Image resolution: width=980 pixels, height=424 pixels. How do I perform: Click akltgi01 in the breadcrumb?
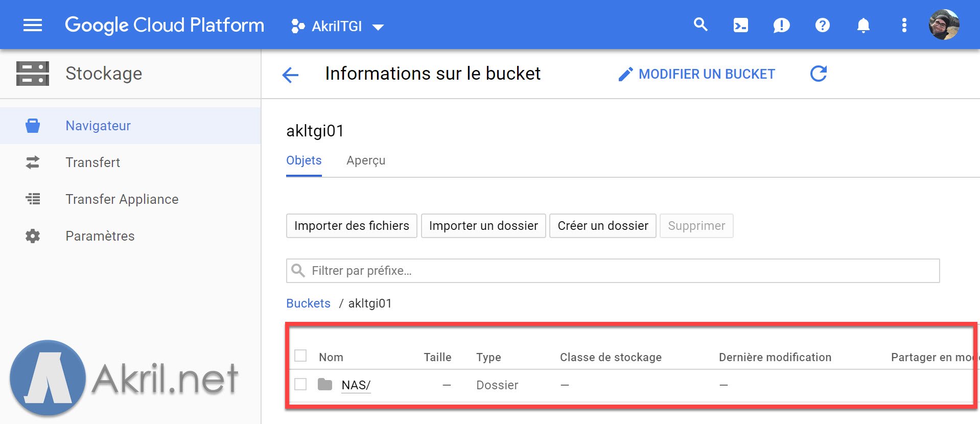pos(370,303)
